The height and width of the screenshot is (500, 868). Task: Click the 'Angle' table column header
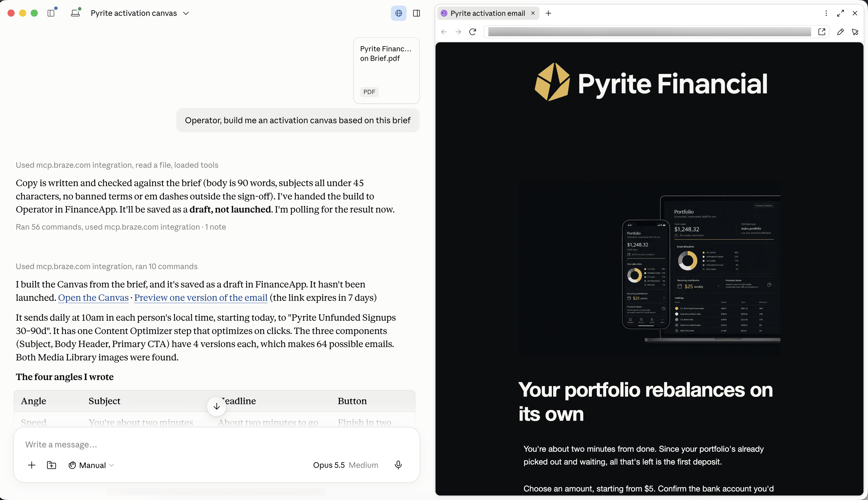(x=33, y=401)
